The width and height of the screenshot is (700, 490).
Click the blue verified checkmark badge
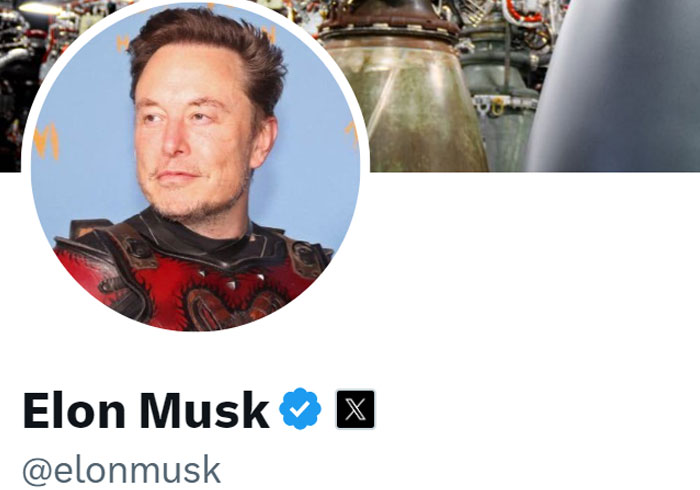(300, 409)
